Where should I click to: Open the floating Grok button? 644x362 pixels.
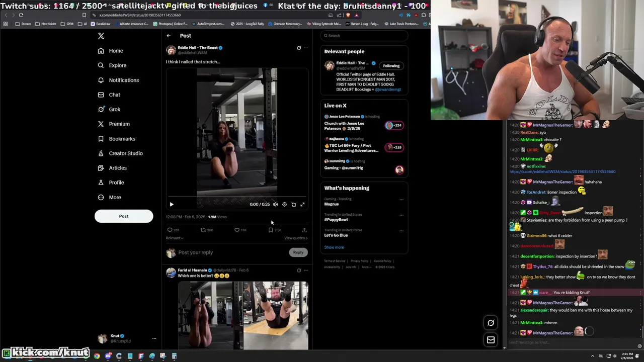(491, 323)
